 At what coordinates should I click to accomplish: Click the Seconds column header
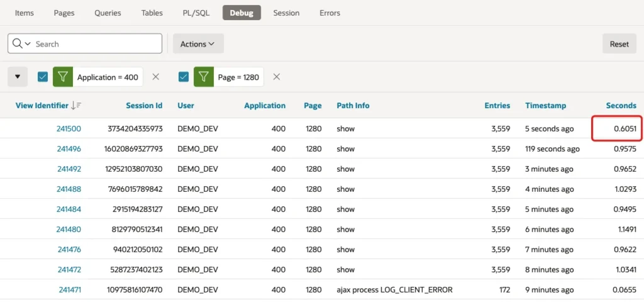pos(621,106)
